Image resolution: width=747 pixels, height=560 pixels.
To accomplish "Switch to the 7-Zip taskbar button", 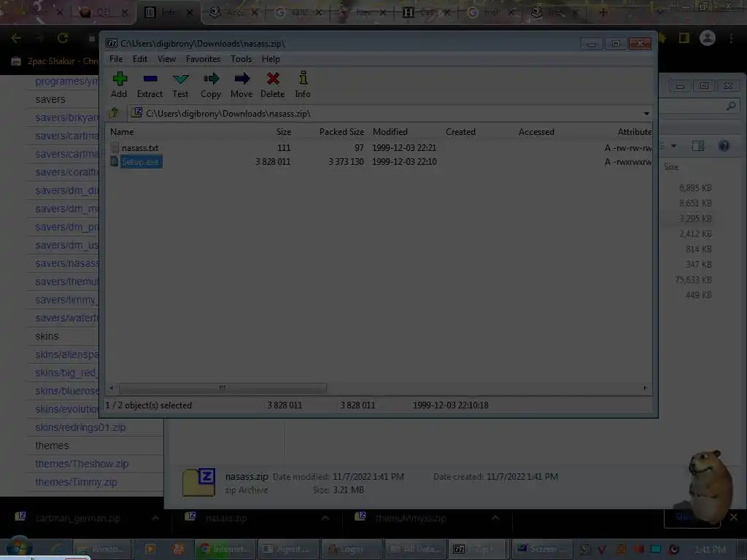I will [x=478, y=549].
